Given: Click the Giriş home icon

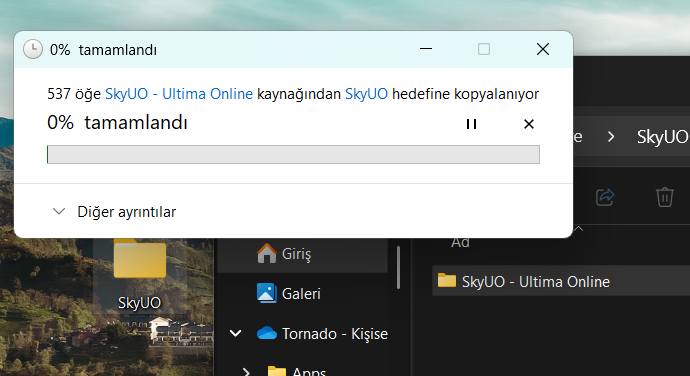Looking at the screenshot, I should [267, 254].
